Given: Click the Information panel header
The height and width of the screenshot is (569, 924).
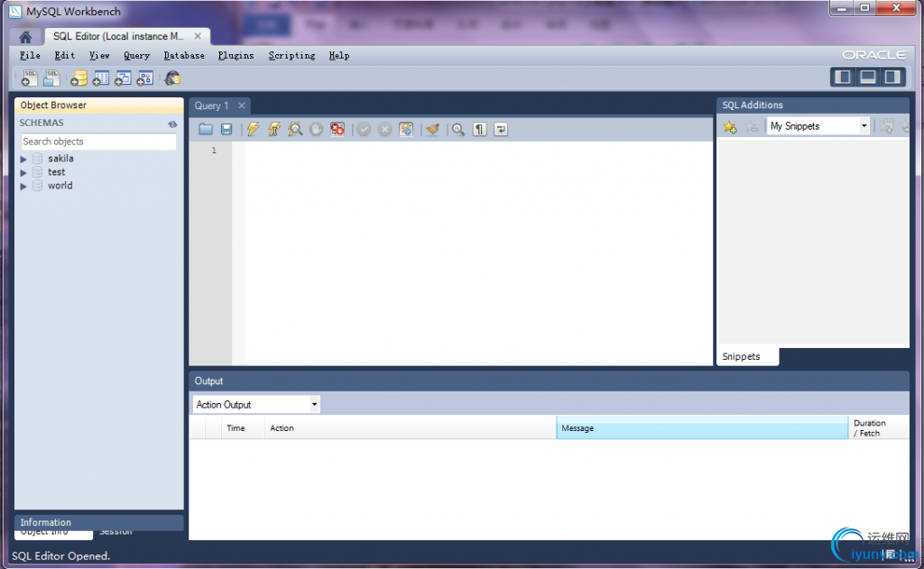Looking at the screenshot, I should (x=99, y=522).
